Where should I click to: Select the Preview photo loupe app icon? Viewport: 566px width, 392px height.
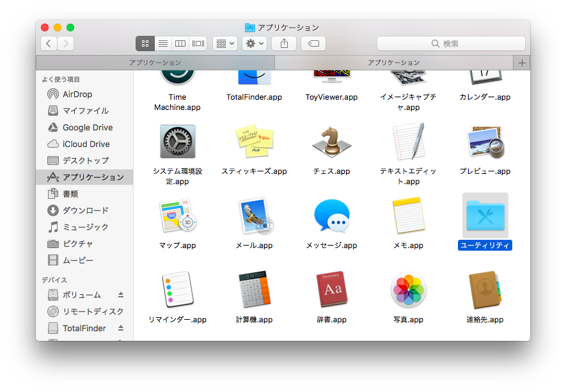tap(485, 141)
